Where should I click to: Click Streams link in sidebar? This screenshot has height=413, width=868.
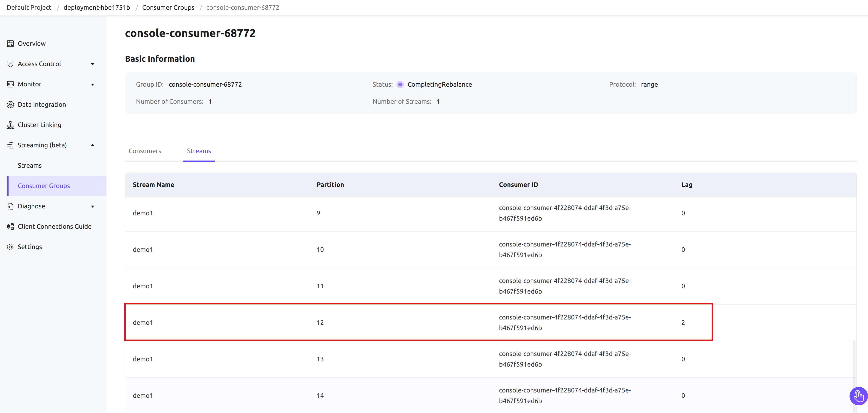pos(29,165)
